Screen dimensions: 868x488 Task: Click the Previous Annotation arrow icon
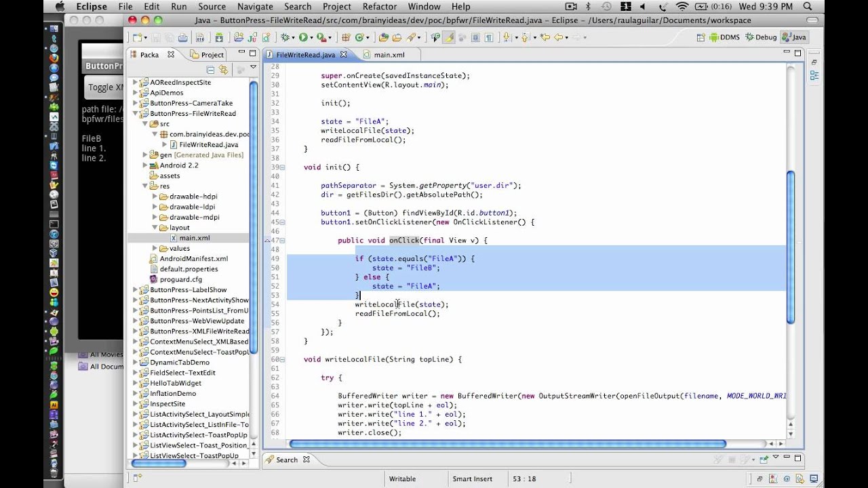525,37
